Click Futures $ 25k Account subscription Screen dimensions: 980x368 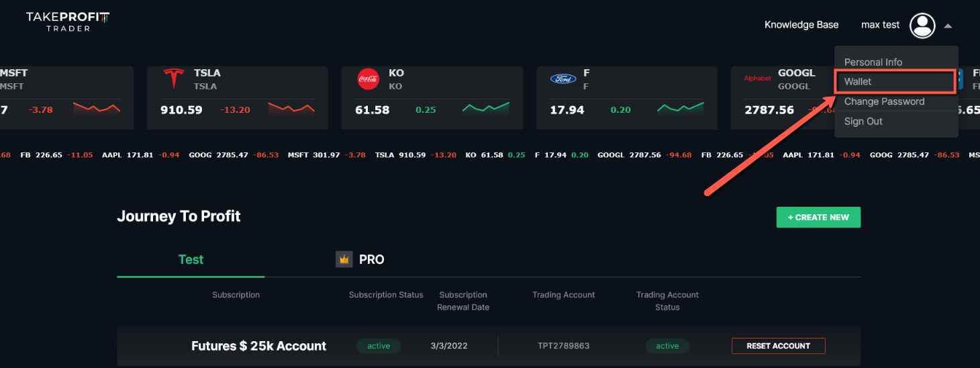pyautogui.click(x=258, y=346)
